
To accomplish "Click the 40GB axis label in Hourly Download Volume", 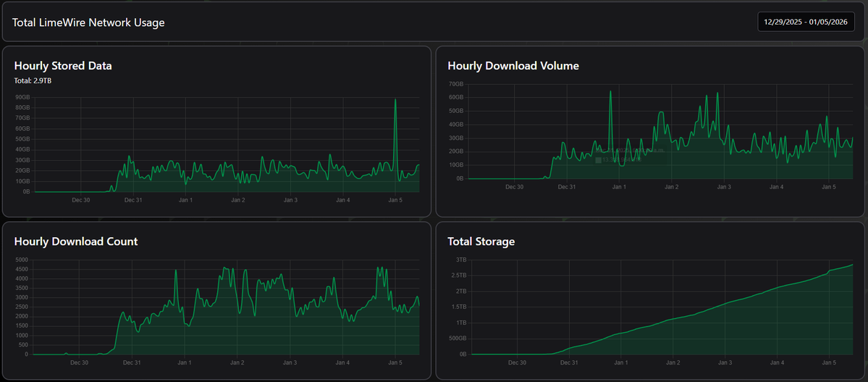I will point(456,125).
